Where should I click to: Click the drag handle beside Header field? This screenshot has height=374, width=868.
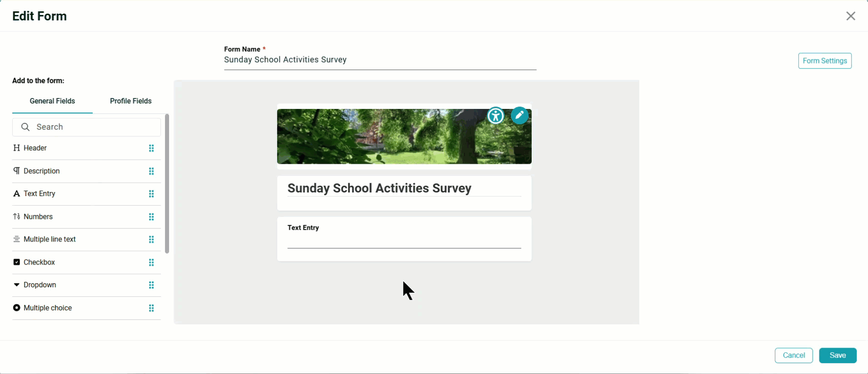[151, 148]
